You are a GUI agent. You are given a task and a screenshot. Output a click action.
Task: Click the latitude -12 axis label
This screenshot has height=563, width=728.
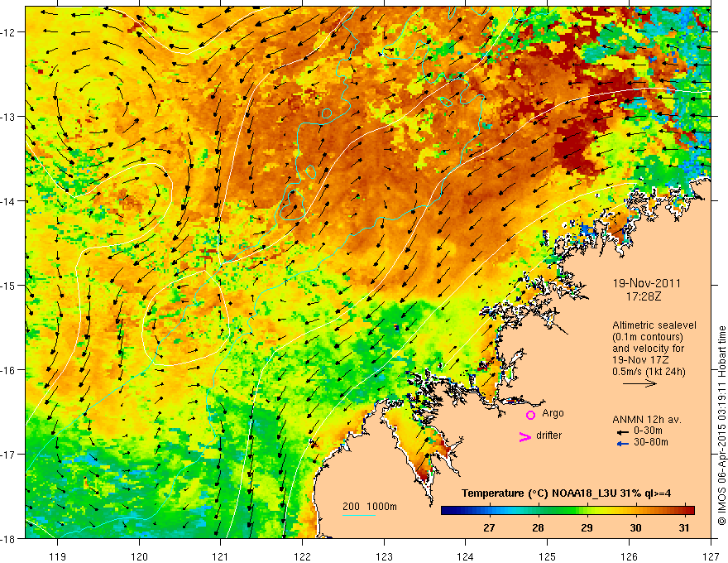9,32
